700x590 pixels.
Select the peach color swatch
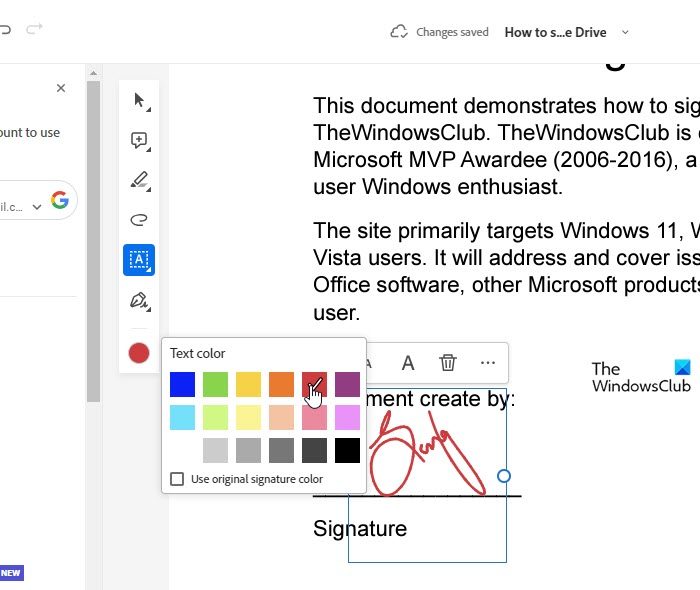tap(281, 417)
